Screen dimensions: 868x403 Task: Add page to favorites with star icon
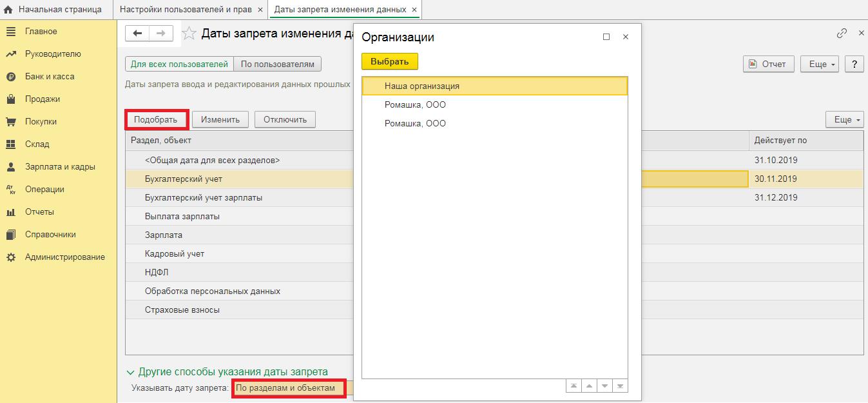click(x=189, y=34)
